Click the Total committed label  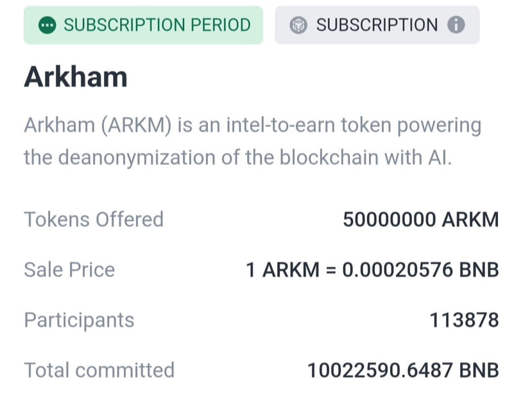tap(99, 370)
